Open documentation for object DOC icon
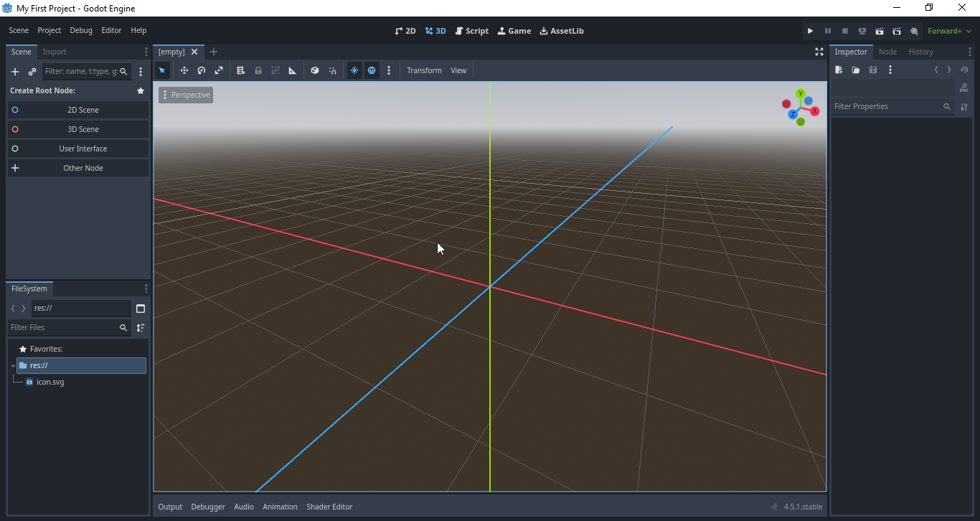 click(x=964, y=88)
